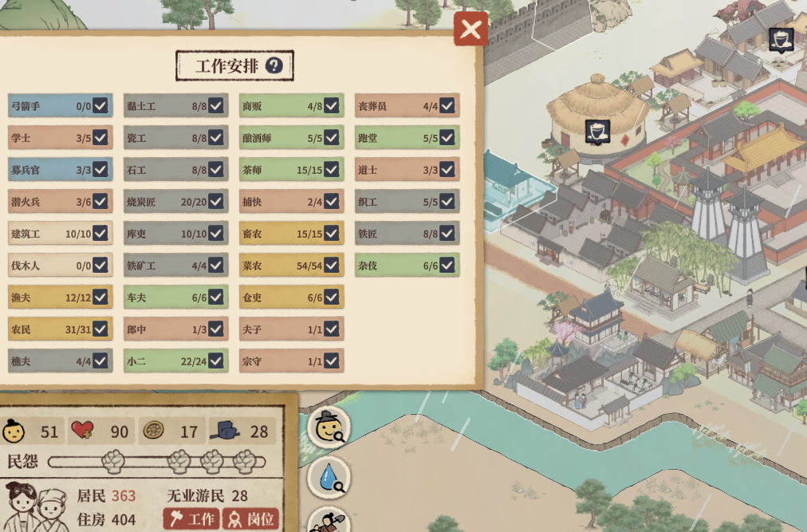Viewport: 807px width, 532px height.
Task: Select the 烧炭匠 20/20 job row
Action: coord(176,201)
